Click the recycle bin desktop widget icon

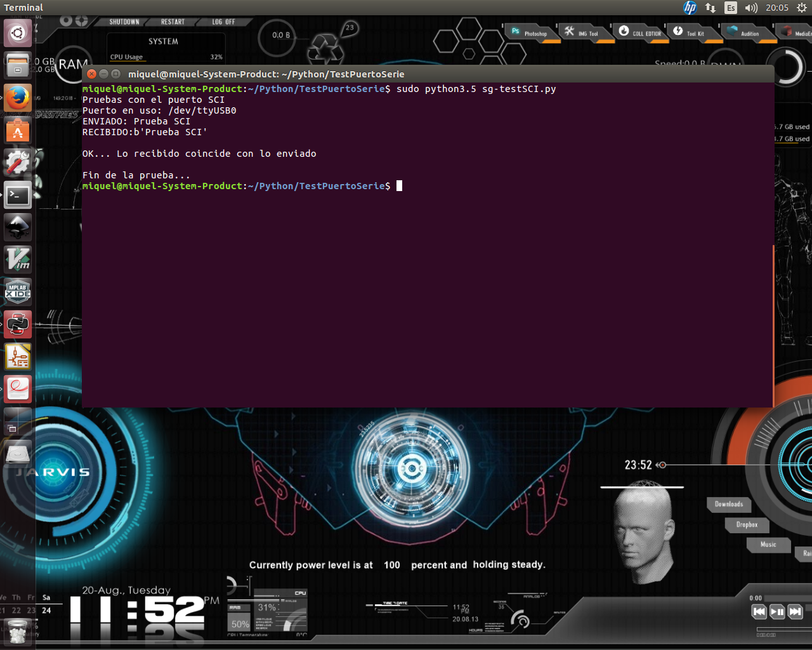click(x=325, y=48)
